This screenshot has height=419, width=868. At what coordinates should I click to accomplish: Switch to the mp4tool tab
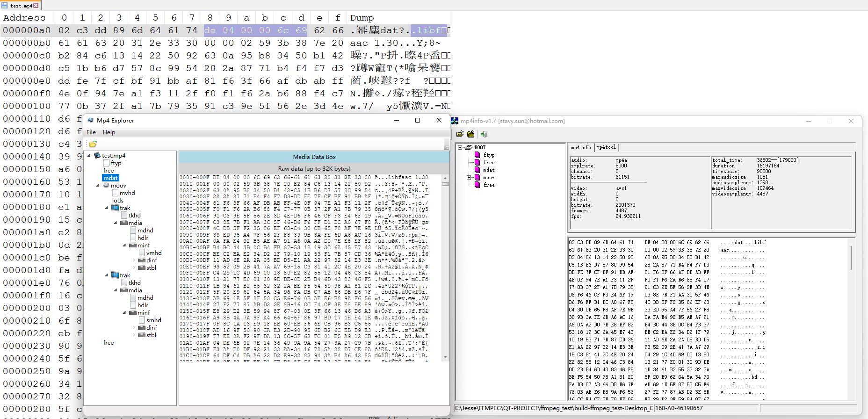pyautogui.click(x=606, y=147)
